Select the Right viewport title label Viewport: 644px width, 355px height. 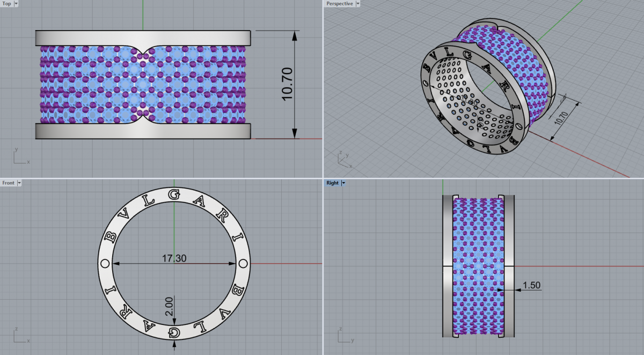[x=333, y=183]
